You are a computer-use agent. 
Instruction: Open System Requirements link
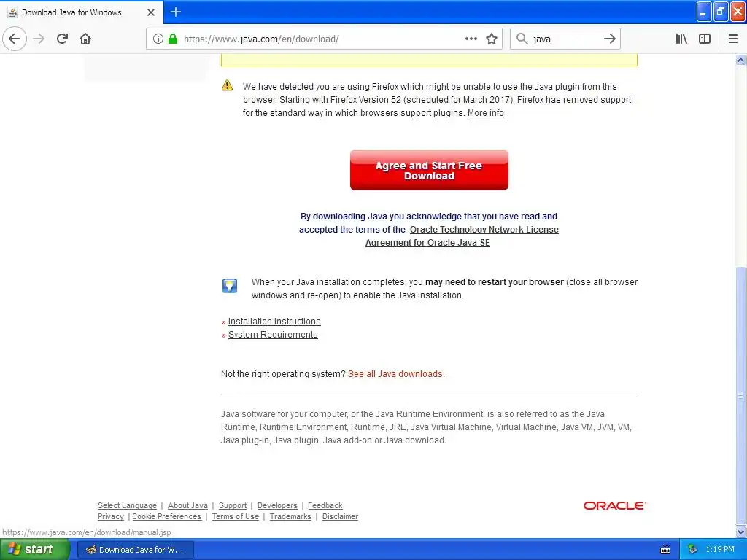click(273, 335)
